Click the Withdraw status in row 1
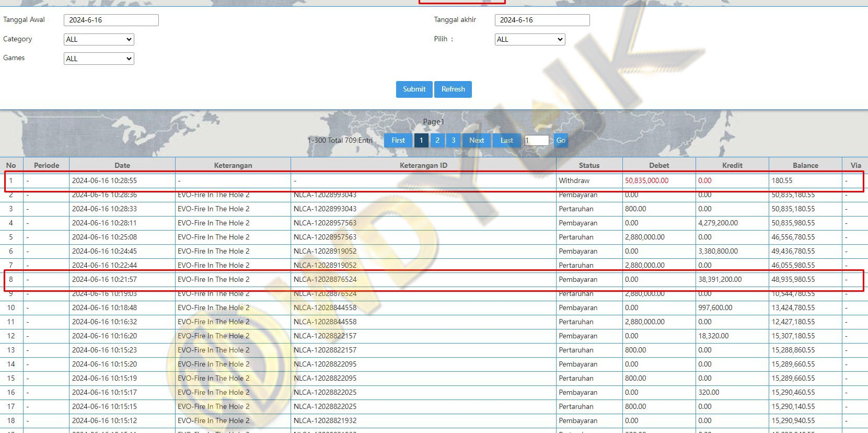 coord(574,180)
